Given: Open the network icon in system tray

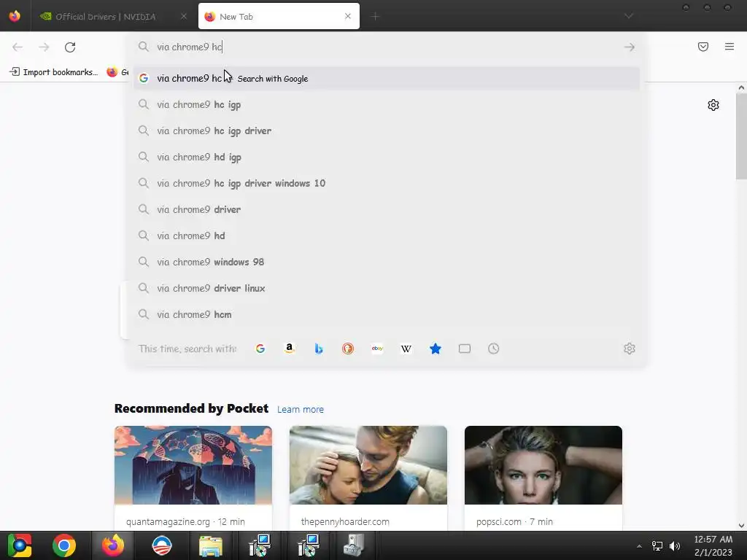Looking at the screenshot, I should [657, 546].
